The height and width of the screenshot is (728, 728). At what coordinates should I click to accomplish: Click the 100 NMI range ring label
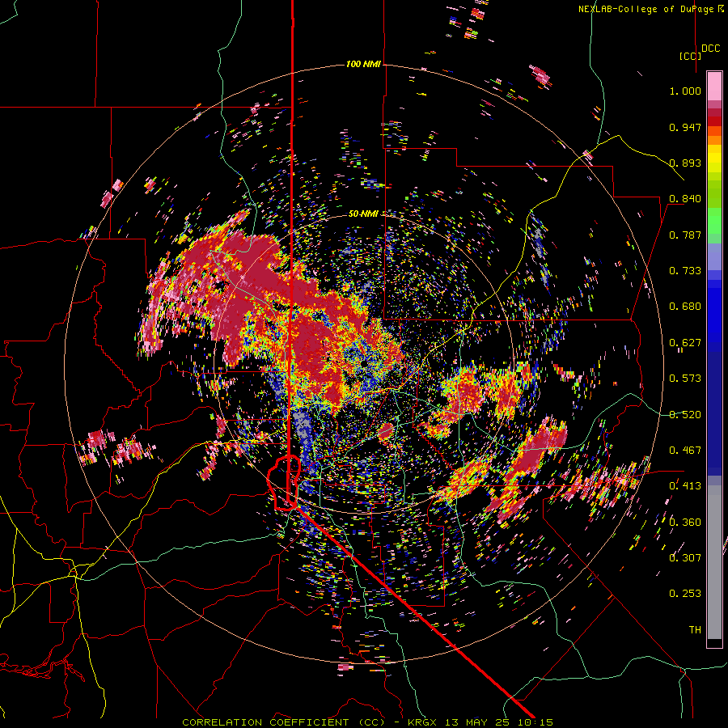pyautogui.click(x=363, y=64)
